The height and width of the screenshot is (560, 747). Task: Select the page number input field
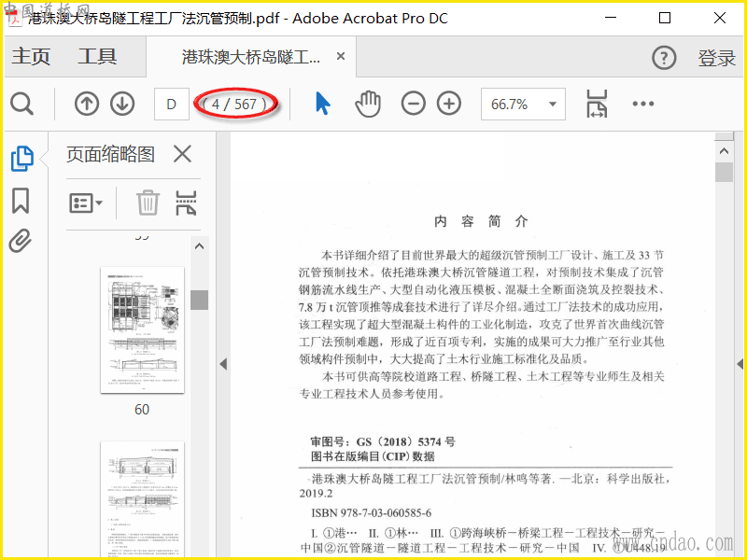[x=172, y=104]
